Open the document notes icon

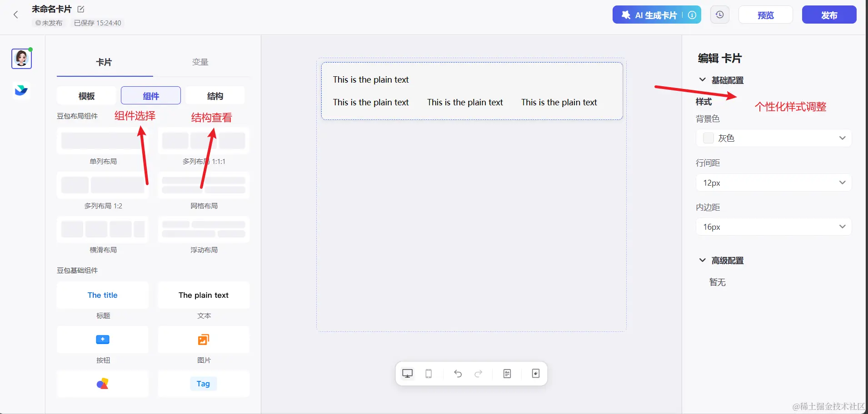pyautogui.click(x=507, y=374)
